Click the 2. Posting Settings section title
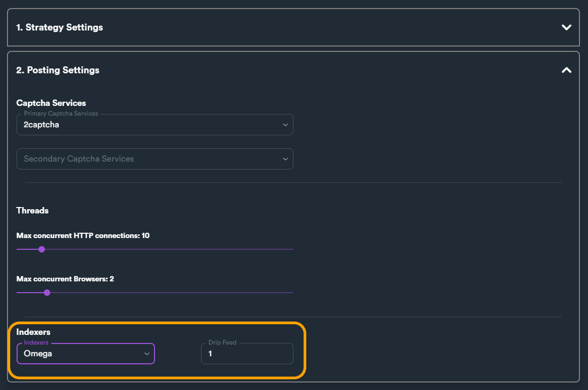The width and height of the screenshot is (588, 390). (x=58, y=70)
